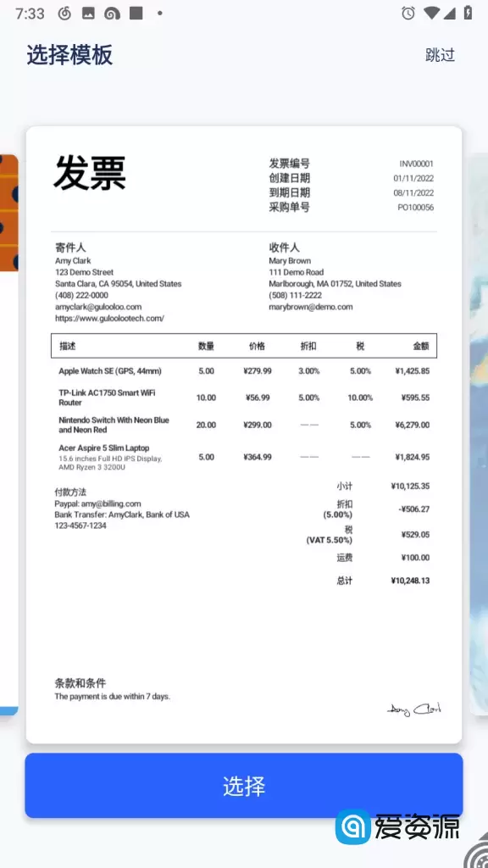Tap the battery indicator icon
This screenshot has width=488, height=868.
pyautogui.click(x=468, y=14)
